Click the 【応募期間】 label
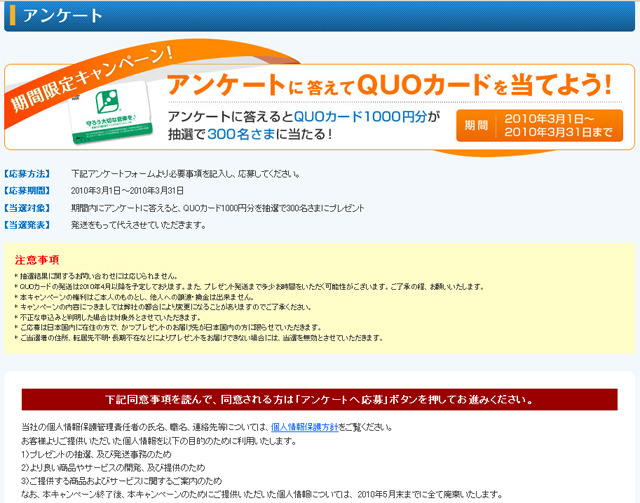This screenshot has width=640, height=503. (x=27, y=191)
